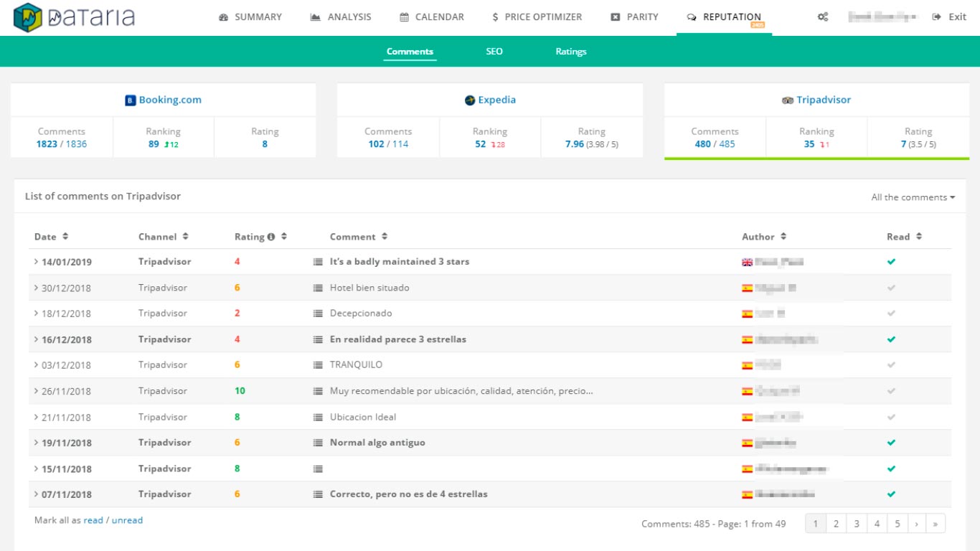Open comment details icon for 16/12/2018 row
Screen dimensions: 980x551
coord(318,339)
